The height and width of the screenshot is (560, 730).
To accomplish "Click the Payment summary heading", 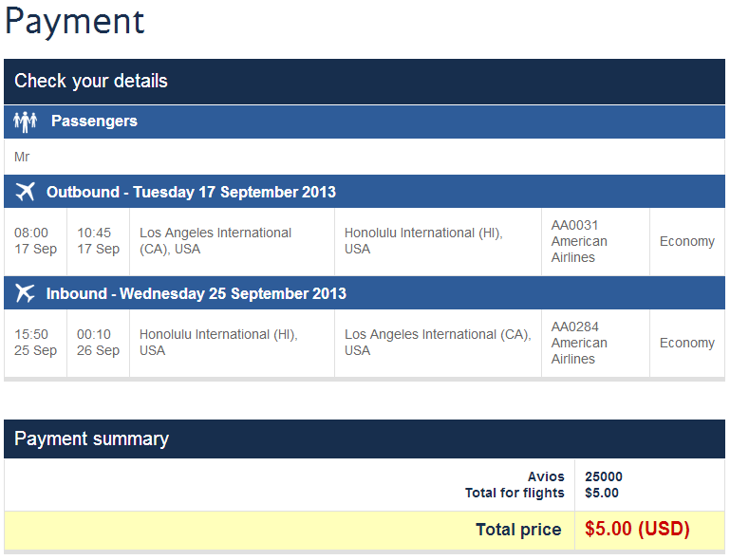I will tap(92, 439).
